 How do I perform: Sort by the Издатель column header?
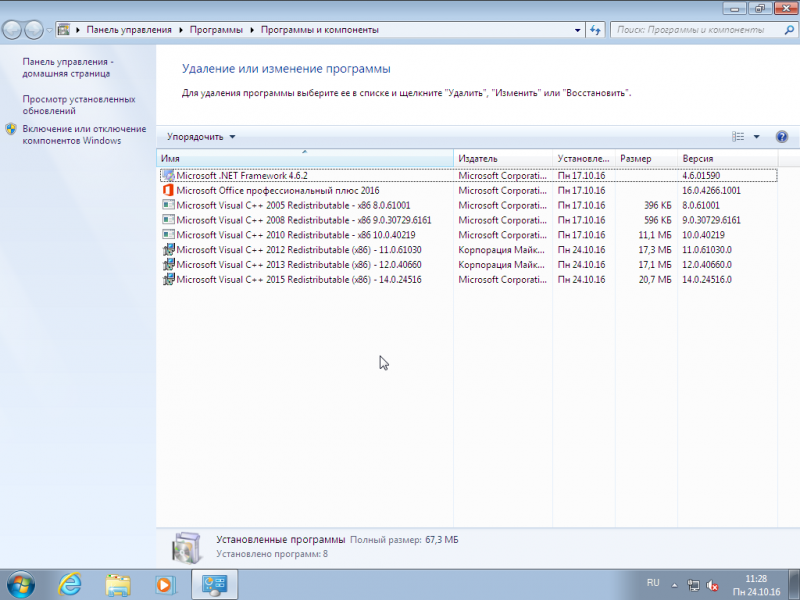[503, 159]
